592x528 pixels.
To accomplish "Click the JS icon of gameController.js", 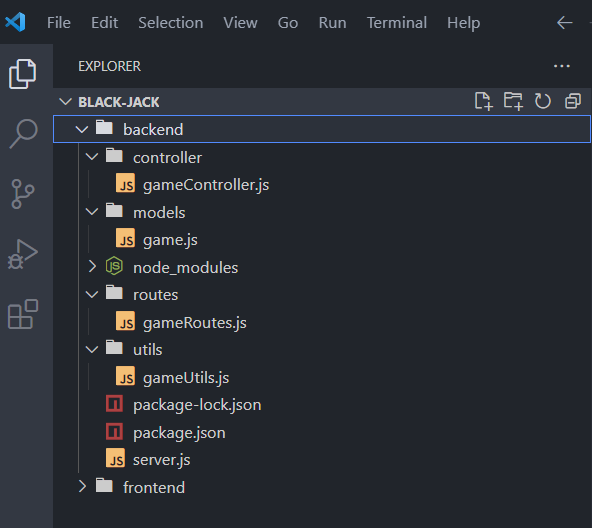I will tap(125, 183).
